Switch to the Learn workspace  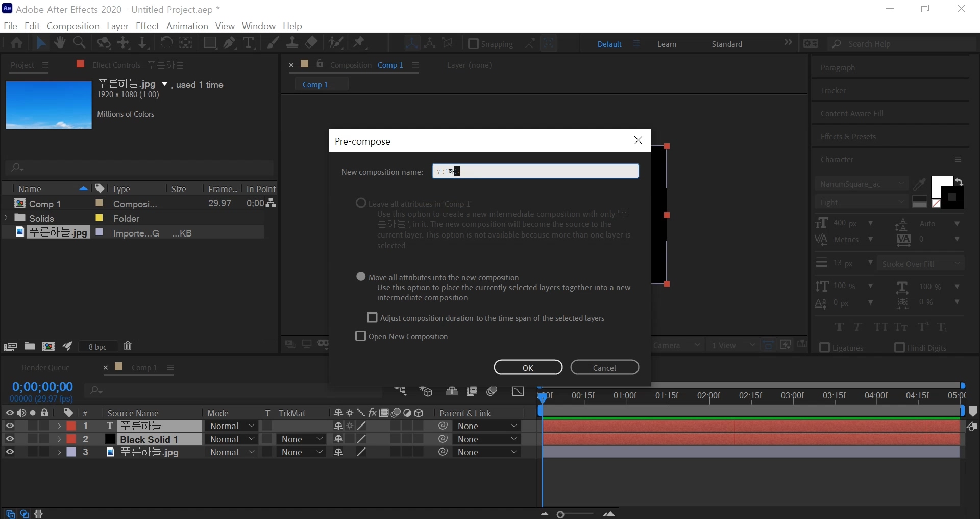(x=667, y=44)
